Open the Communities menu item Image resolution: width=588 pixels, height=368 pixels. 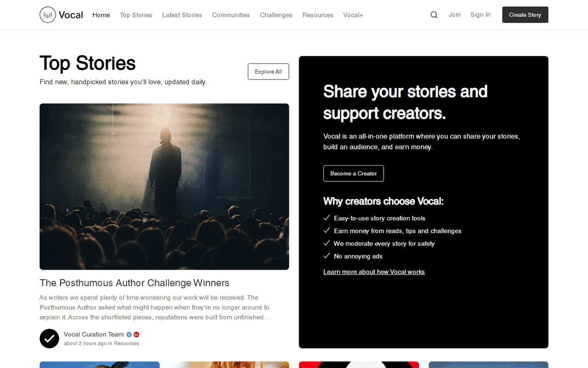(x=231, y=15)
